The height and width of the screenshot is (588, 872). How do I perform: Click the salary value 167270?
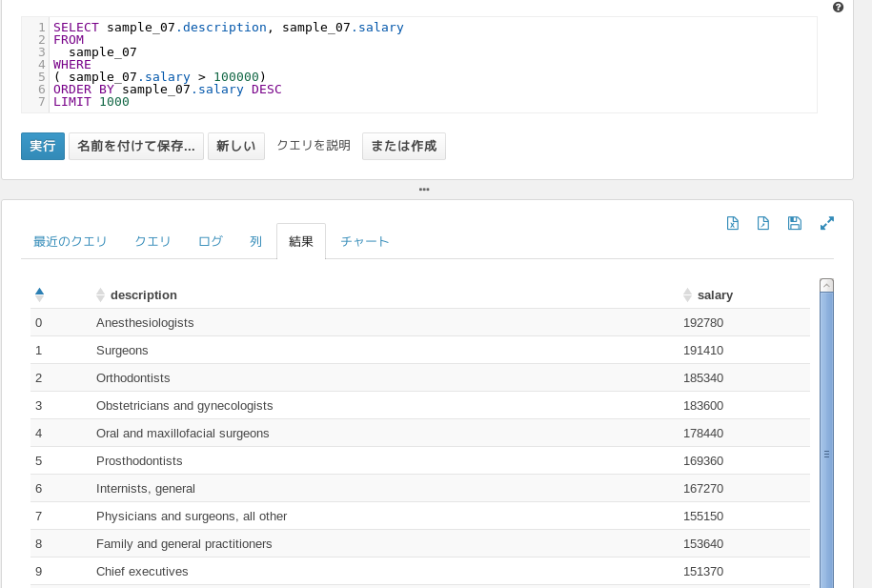click(703, 489)
